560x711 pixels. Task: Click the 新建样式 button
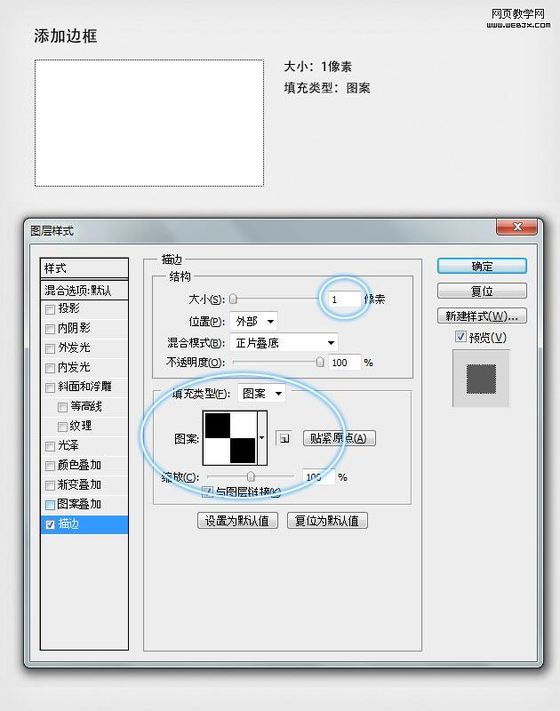[x=482, y=316]
